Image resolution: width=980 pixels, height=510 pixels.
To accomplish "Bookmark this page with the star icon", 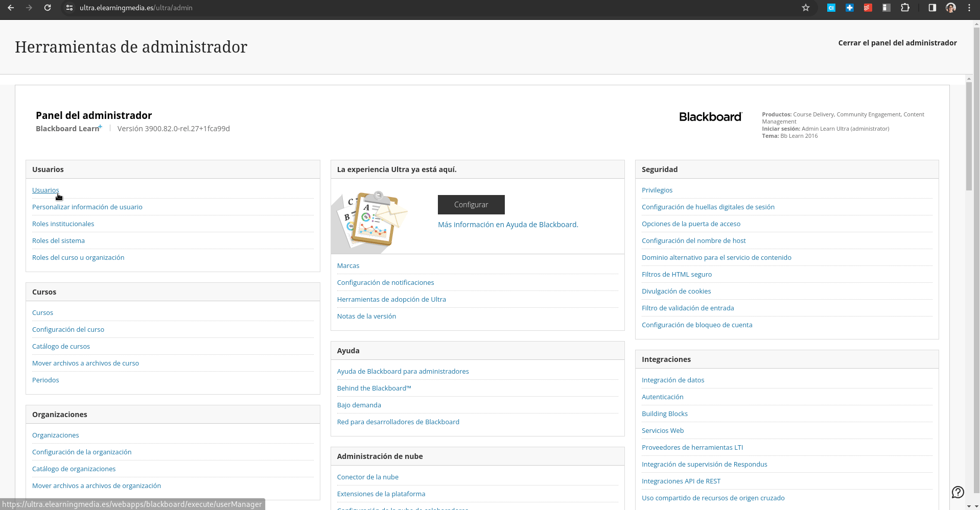I will [806, 8].
